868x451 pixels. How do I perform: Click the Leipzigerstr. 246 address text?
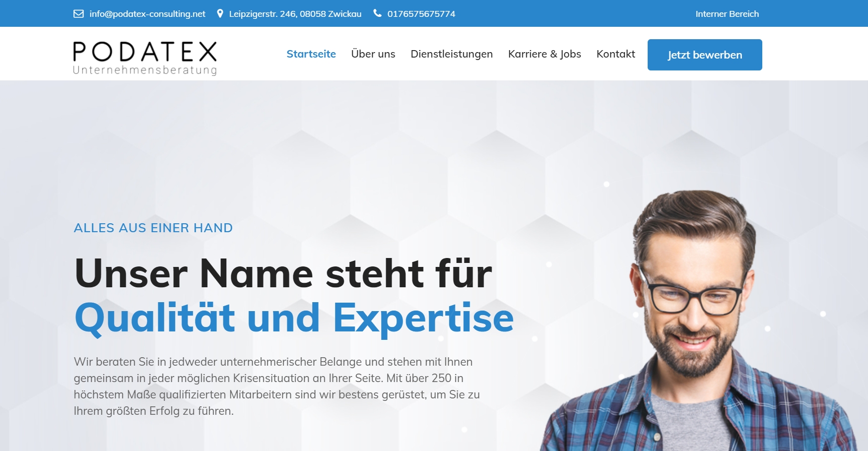[295, 14]
